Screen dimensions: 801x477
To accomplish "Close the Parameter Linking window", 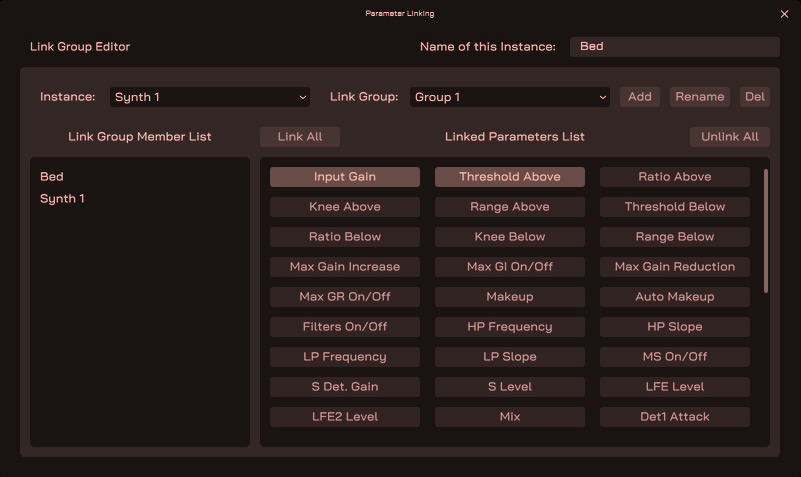I will [x=784, y=14].
